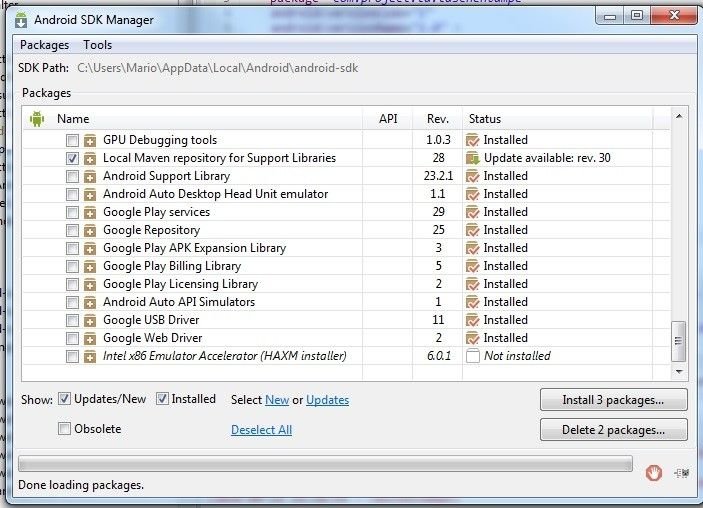Uncheck Local Maven repository for Support Libraries

click(72, 158)
